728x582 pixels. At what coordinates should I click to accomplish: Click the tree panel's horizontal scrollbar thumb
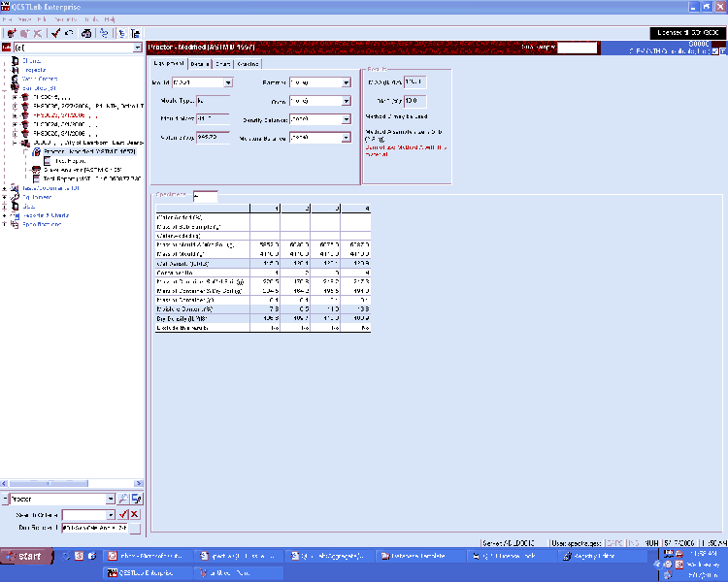click(x=49, y=483)
